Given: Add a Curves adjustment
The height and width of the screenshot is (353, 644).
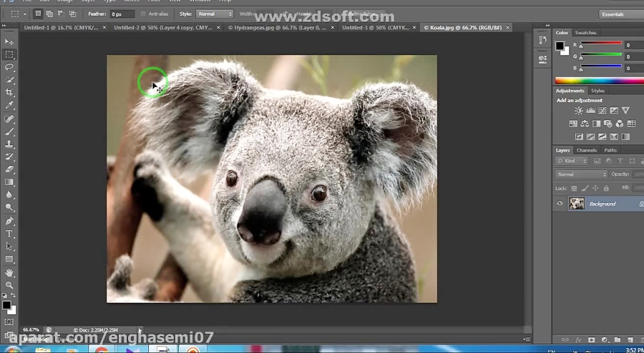Looking at the screenshot, I should (602, 110).
